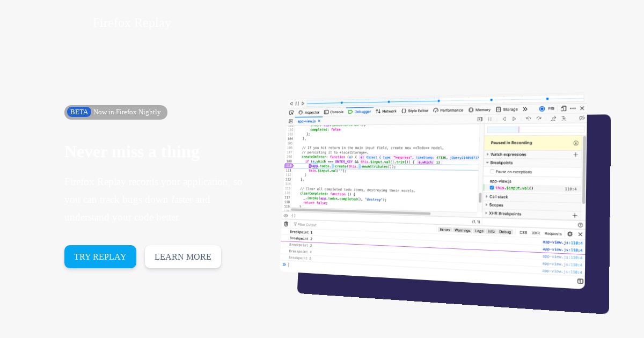Click the LEARN MORE button
Image resolution: width=644 pixels, height=338 pixels.
point(183,256)
